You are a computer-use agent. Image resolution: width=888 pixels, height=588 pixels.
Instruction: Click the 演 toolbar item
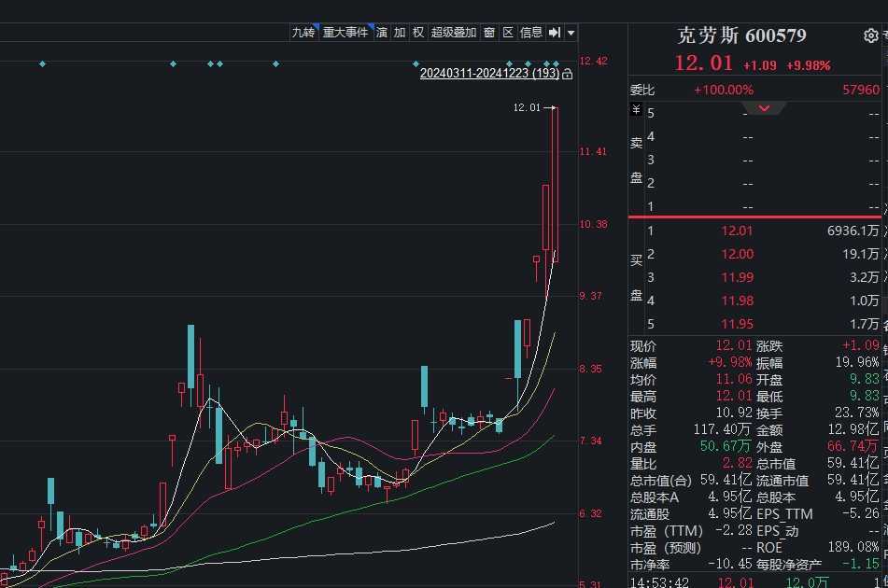382,33
